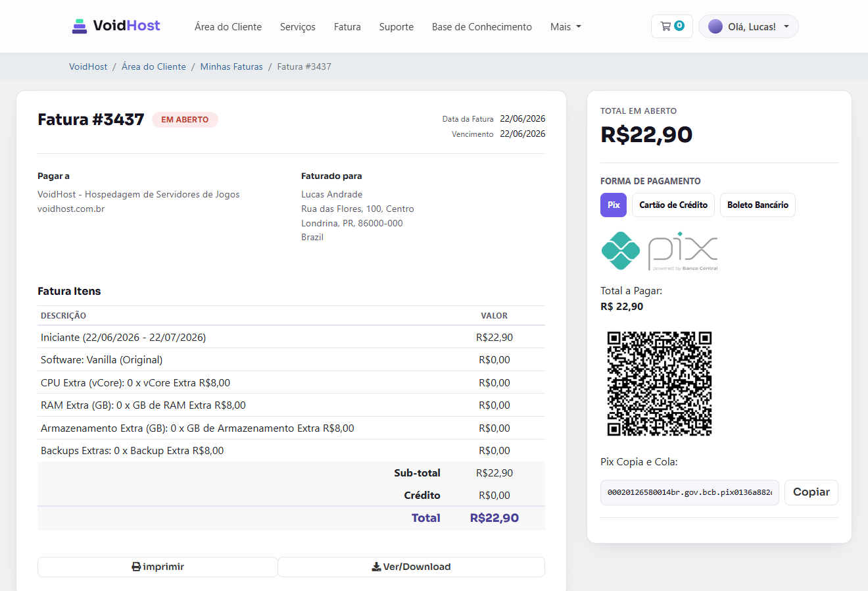Select Cartão de Crédito payment method
The image size is (868, 591).
(x=673, y=205)
